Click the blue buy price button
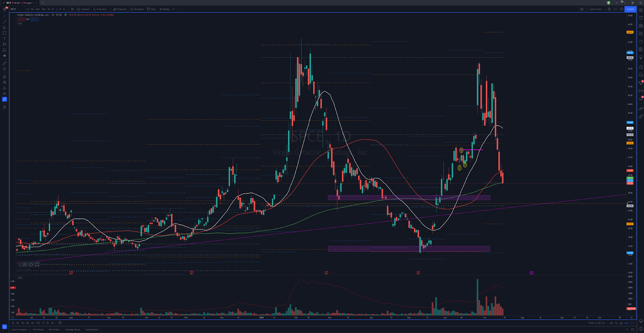The image size is (644, 333). (35, 19)
